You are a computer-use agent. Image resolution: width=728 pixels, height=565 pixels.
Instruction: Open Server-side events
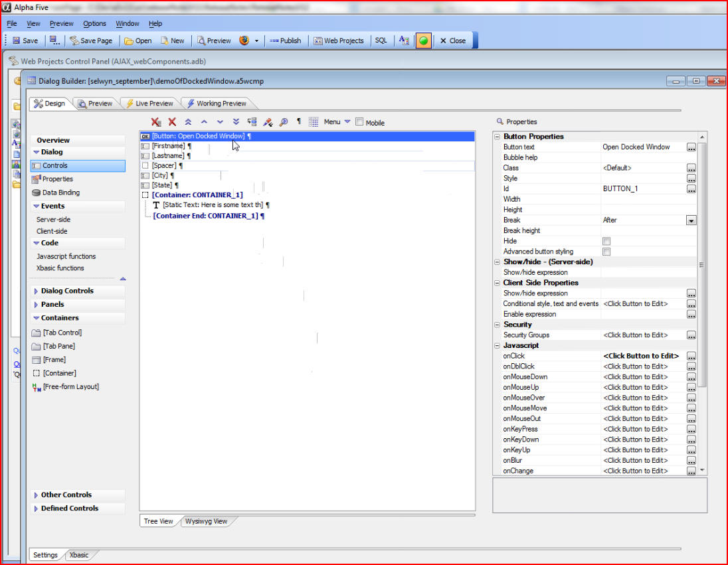point(54,220)
